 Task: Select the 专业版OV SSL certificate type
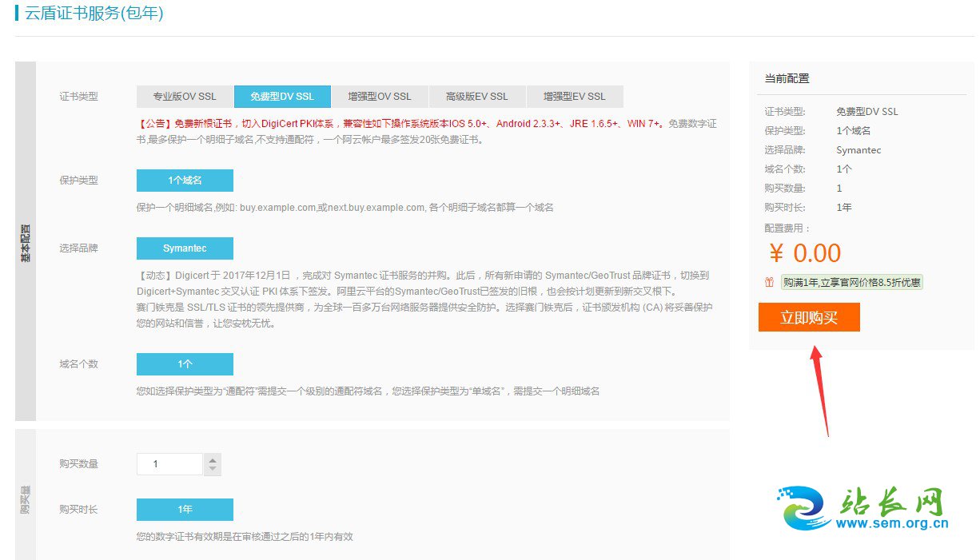point(185,97)
